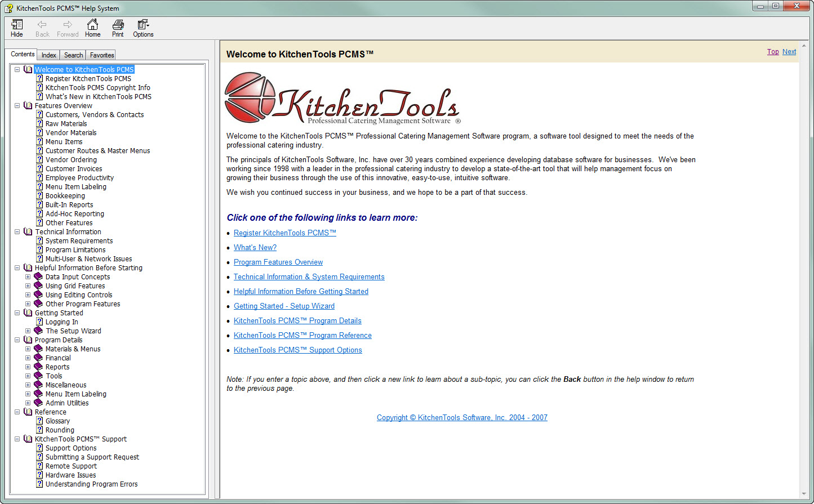
Task: Switch to the Search tab
Action: pyautogui.click(x=73, y=55)
